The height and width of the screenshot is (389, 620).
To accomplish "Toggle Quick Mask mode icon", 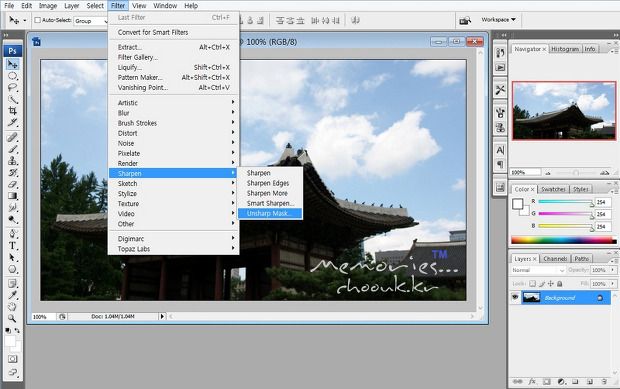I will [x=13, y=359].
